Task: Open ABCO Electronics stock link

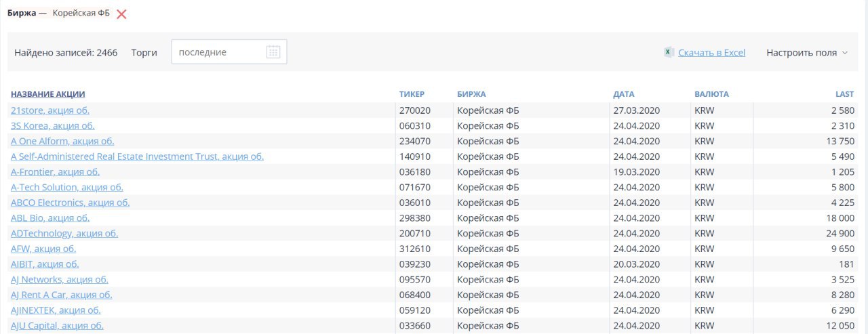Action: click(x=71, y=203)
